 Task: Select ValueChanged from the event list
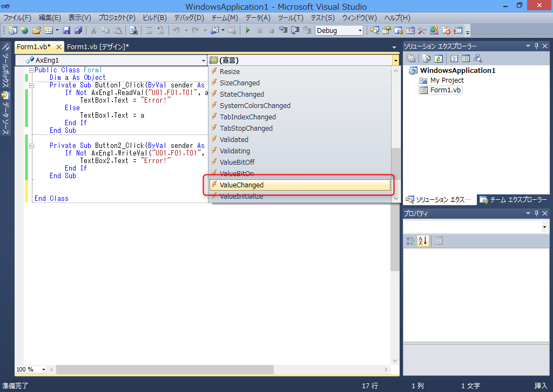point(300,185)
